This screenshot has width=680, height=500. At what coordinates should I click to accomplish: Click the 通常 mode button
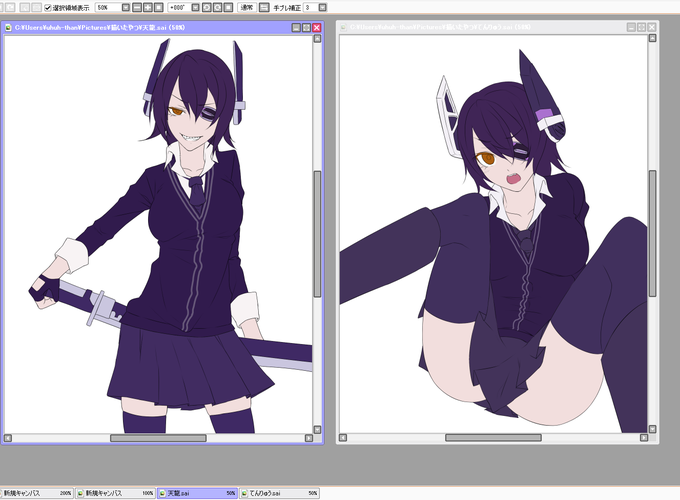pyautogui.click(x=247, y=7)
